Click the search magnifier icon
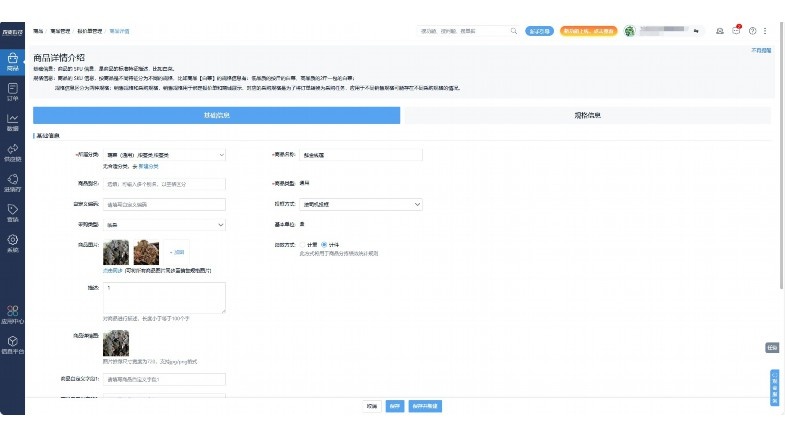The width and height of the screenshot is (785, 437). pos(514,31)
